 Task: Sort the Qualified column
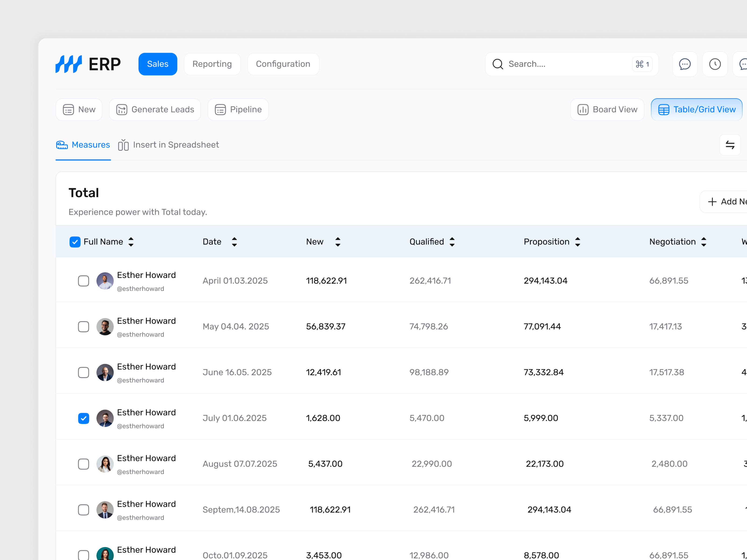pyautogui.click(x=452, y=242)
